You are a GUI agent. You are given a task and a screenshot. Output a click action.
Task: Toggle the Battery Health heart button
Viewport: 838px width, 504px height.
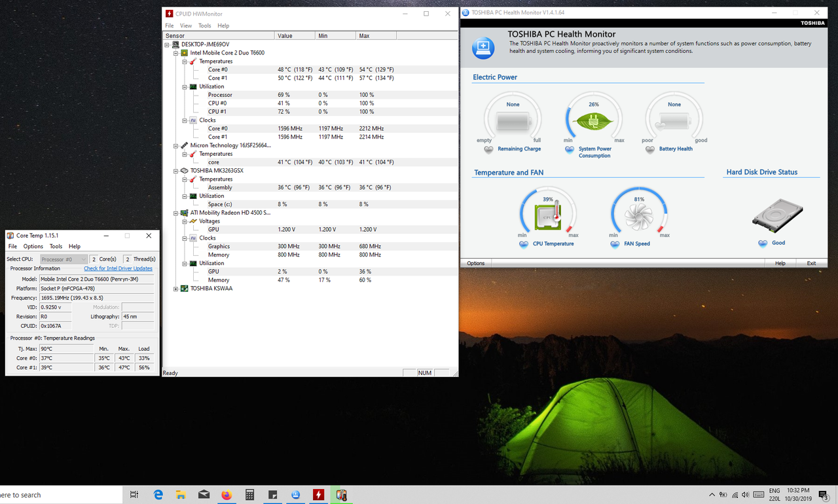coord(650,149)
